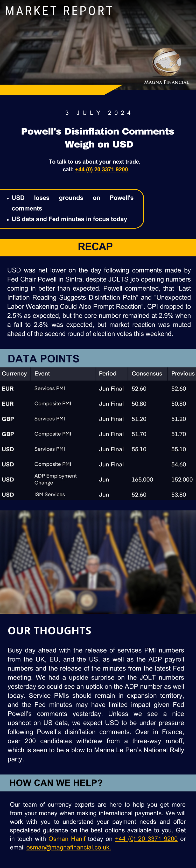The image size is (196, 868).
Task: Select the ISM Services event row
Action: tap(98, 495)
